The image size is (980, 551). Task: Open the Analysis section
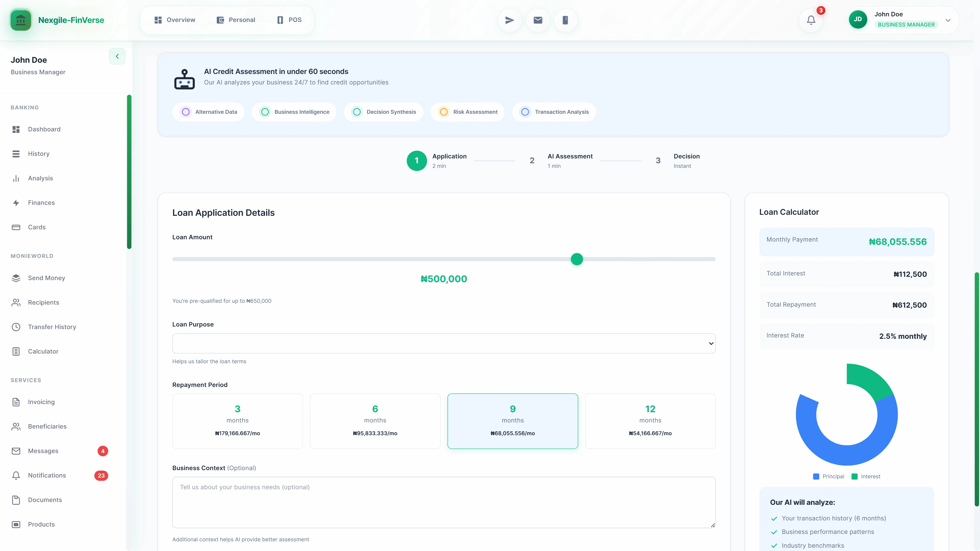(41, 178)
